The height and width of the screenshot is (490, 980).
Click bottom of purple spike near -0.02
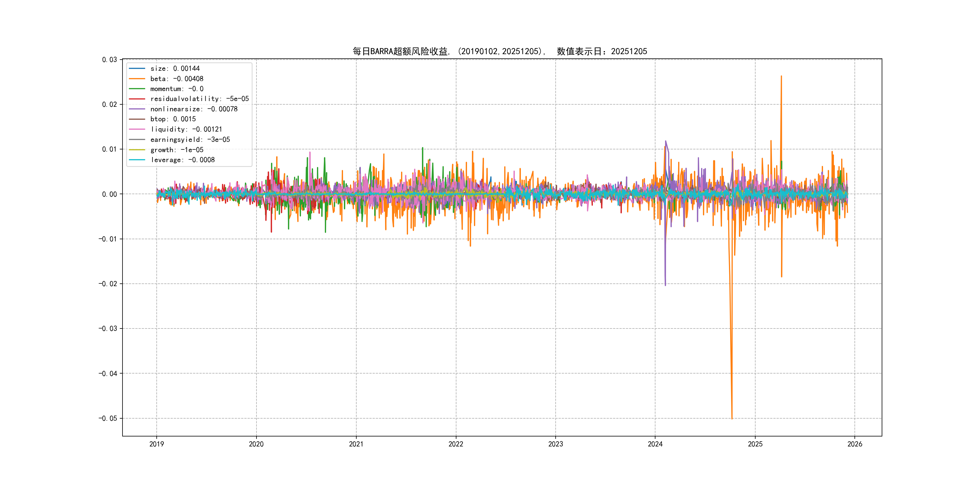point(665,285)
